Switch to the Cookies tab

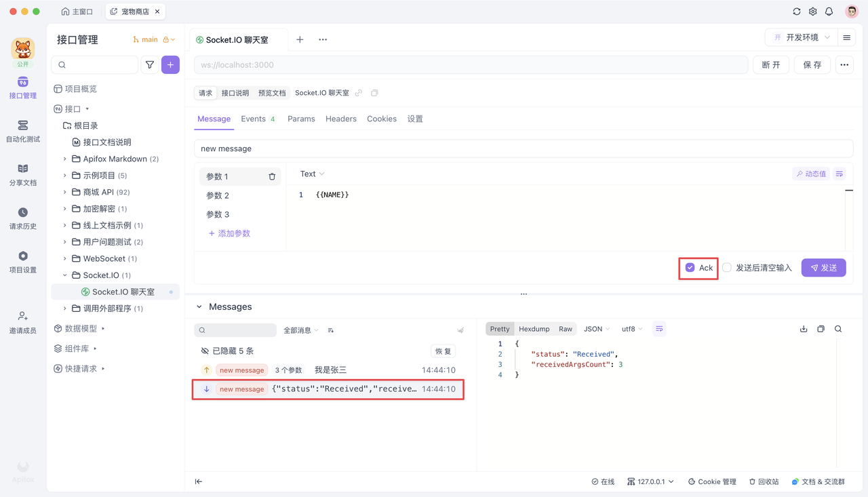382,119
